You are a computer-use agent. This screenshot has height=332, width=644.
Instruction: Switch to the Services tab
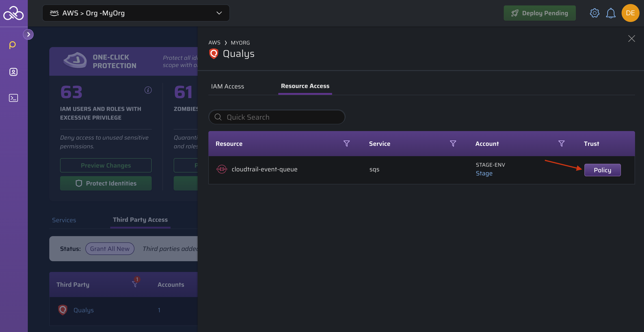click(64, 220)
